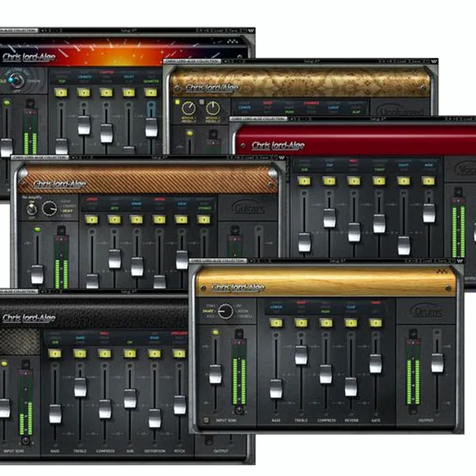Click the yellow button under BITE in Guitars window
The width and height of the screenshot is (476, 476).
click(x=114, y=219)
